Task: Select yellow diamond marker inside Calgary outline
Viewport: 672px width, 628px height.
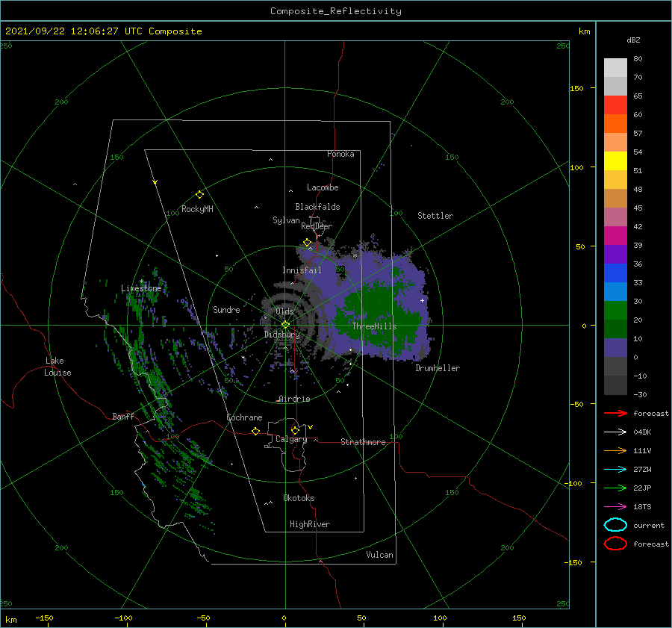Action: 295,430
